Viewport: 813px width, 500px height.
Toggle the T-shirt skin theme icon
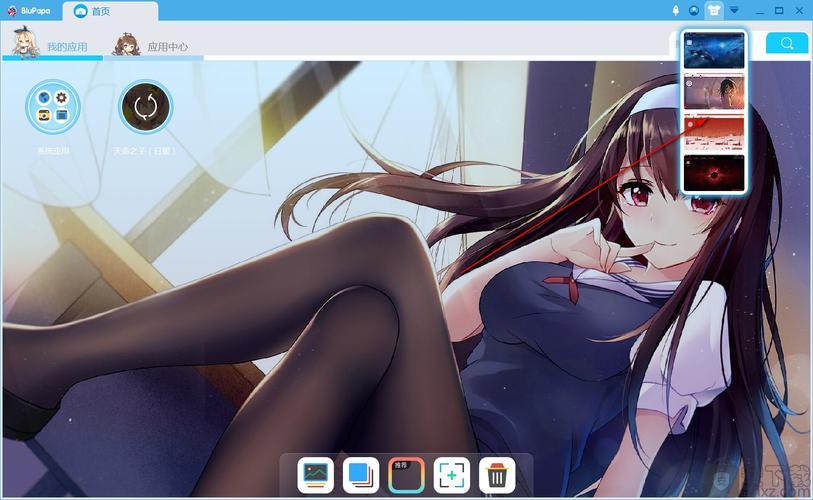tap(713, 10)
